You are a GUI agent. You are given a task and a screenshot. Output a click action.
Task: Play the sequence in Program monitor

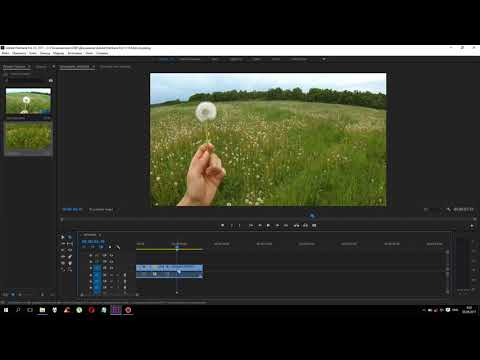(268, 226)
